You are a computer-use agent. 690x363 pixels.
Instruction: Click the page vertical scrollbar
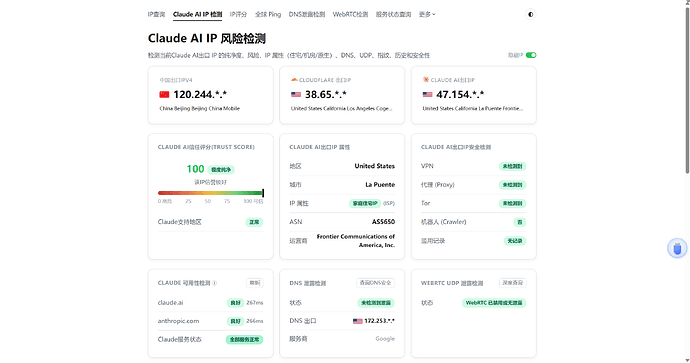pyautogui.click(x=687, y=90)
